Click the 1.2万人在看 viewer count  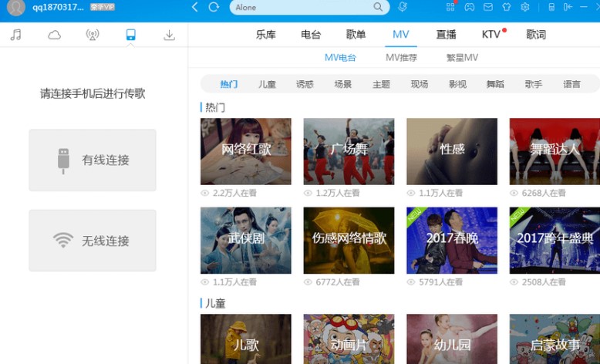(x=338, y=194)
